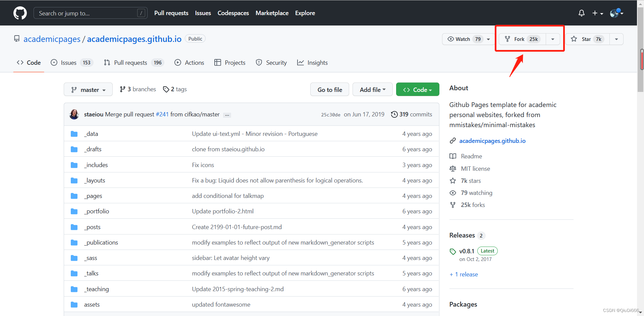Open Explore in the top navigation

coord(305,13)
